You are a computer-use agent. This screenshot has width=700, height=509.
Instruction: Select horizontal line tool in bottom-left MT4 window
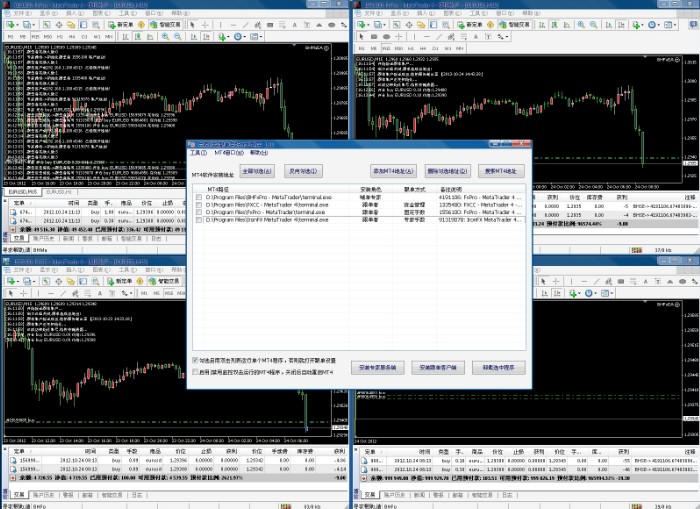point(51,293)
